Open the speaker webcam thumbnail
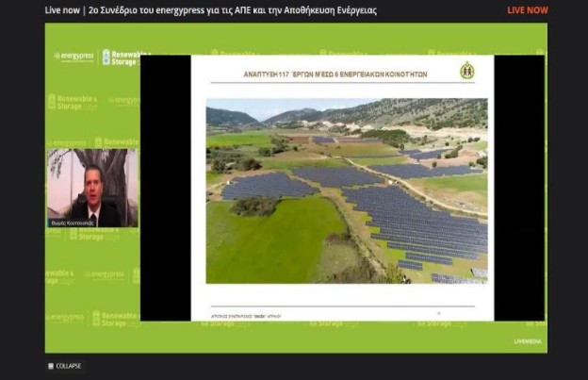Image resolution: width=588 pixels, height=380 pixels. (92, 187)
